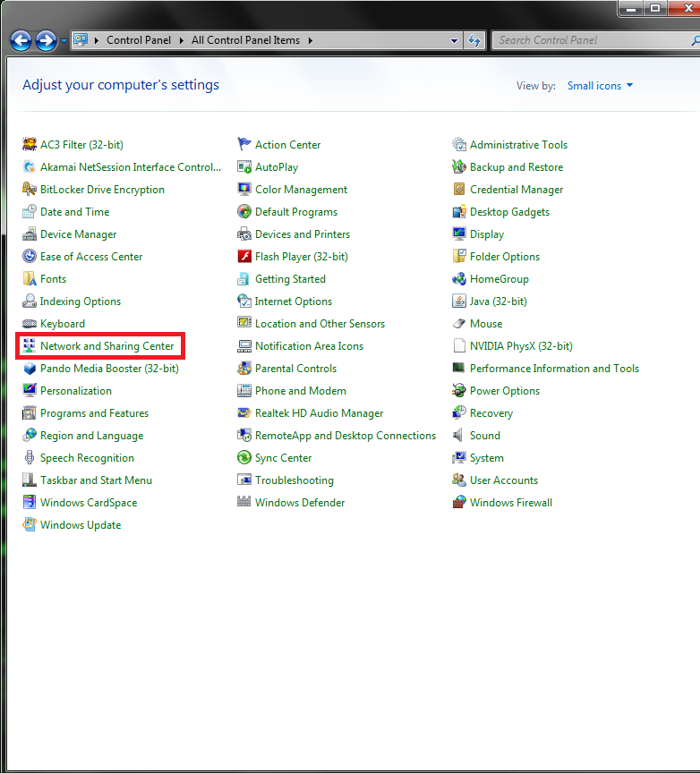The height and width of the screenshot is (773, 700).
Task: Open Personalization link
Action: 76,391
